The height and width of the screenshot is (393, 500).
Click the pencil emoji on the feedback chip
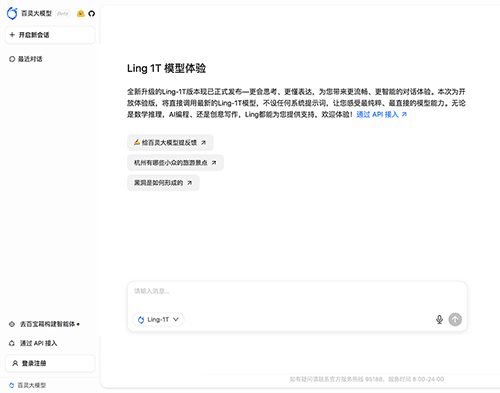(137, 142)
